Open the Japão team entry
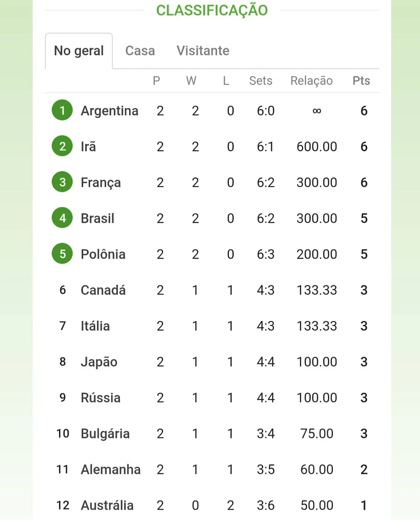This screenshot has width=420, height=520. pyautogui.click(x=99, y=362)
